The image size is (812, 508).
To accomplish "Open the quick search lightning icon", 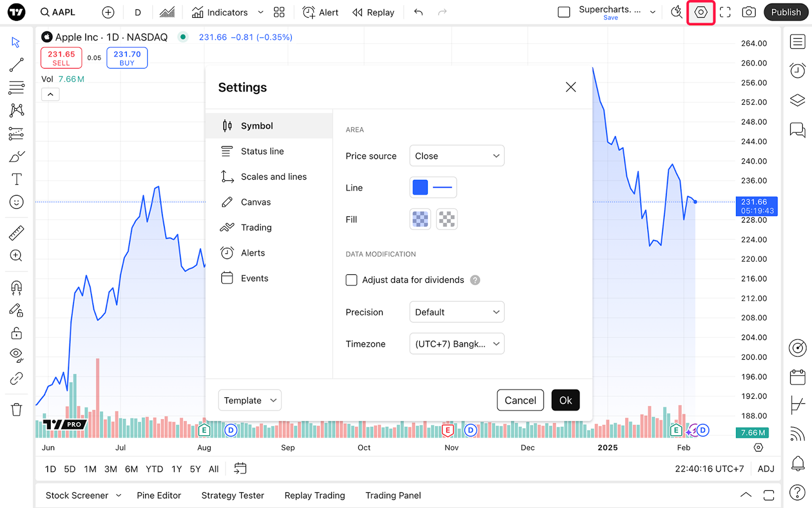I will [x=676, y=12].
